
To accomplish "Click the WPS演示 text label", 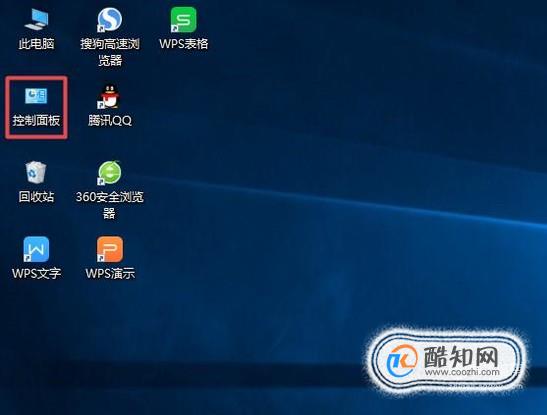I will (110, 273).
